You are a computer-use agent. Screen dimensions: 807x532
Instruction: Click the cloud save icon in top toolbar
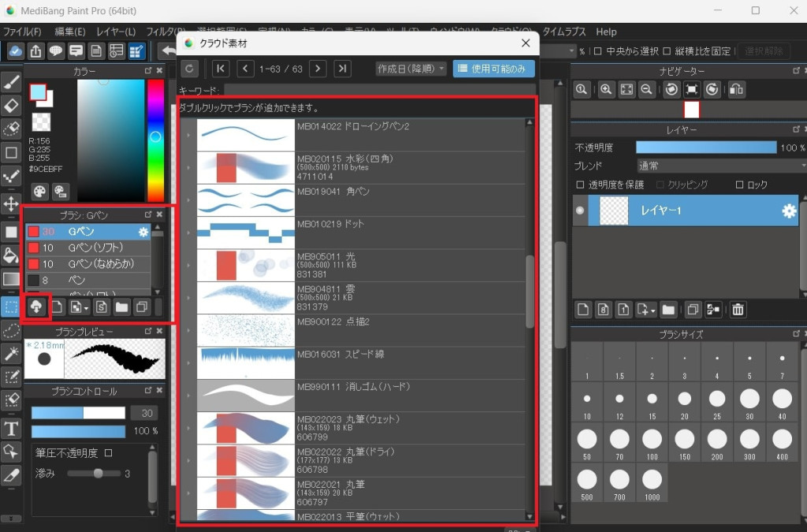tap(16, 51)
